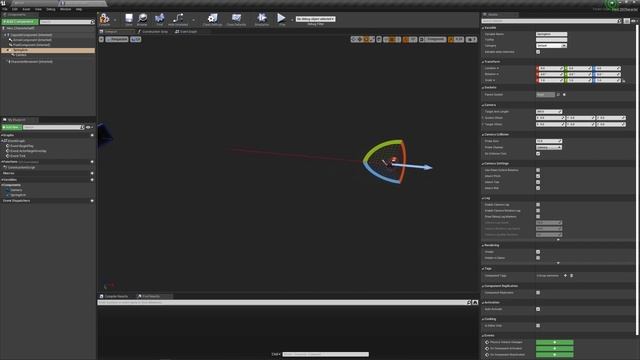Screen dimensions: 640x360
Task: Switch to the Construction Script tab
Action: click(153, 31)
